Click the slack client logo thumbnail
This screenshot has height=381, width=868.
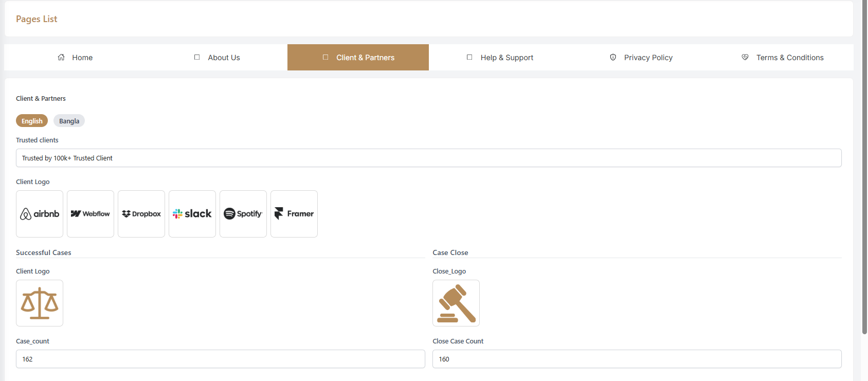(x=192, y=214)
